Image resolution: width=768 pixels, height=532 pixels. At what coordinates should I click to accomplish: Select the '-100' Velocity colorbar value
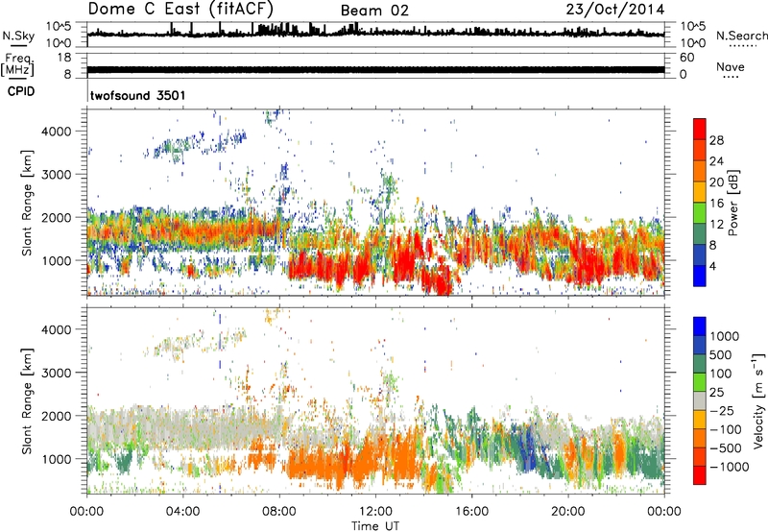point(726,429)
